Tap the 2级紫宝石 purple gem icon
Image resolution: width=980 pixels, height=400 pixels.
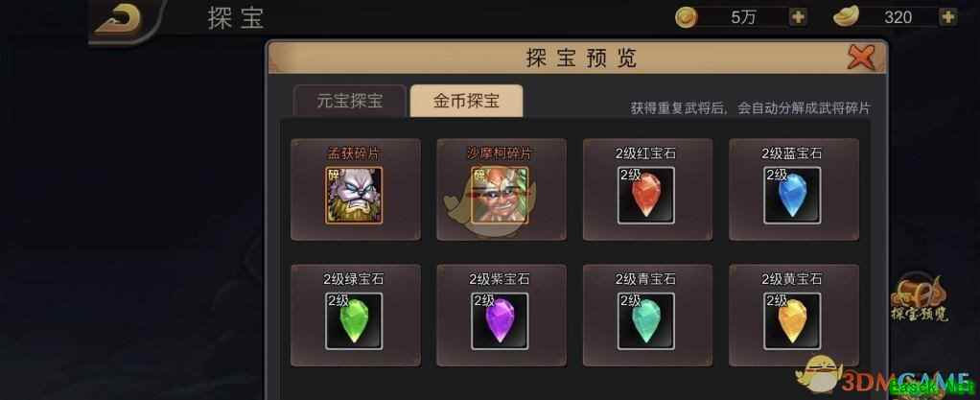[500, 320]
